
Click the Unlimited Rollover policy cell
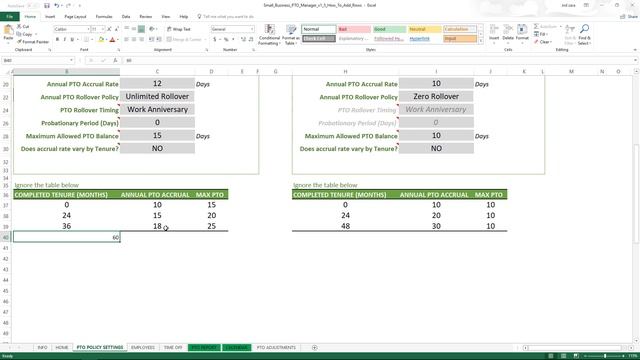(x=157, y=97)
